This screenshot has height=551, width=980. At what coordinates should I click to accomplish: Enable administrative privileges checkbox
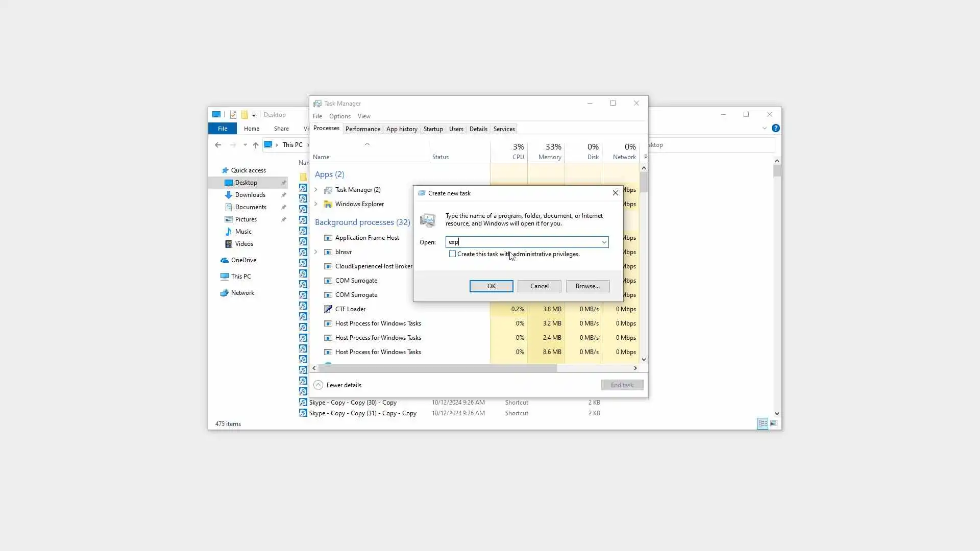(x=452, y=254)
